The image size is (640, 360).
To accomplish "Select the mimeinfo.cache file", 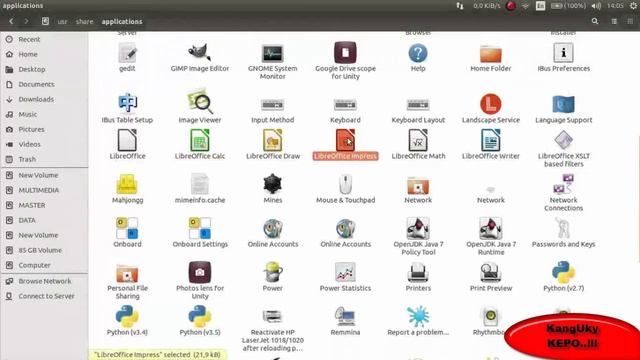I will [x=200, y=184].
